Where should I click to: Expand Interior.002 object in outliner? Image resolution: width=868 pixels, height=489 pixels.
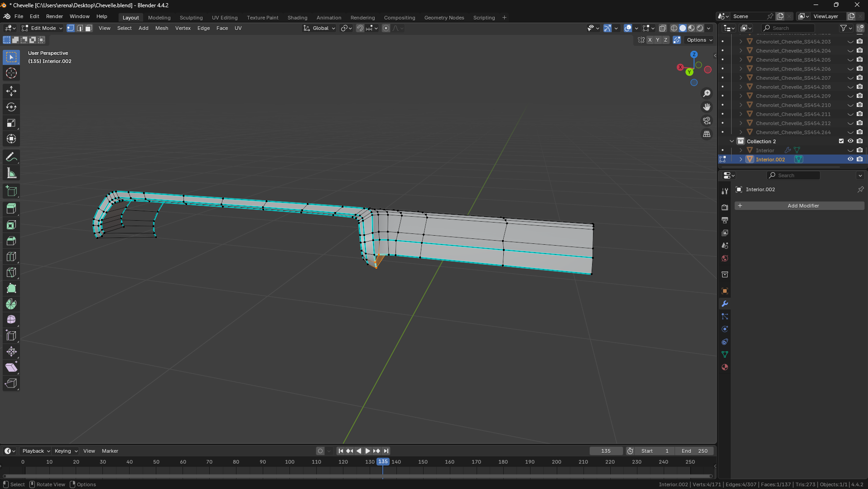[x=741, y=160]
